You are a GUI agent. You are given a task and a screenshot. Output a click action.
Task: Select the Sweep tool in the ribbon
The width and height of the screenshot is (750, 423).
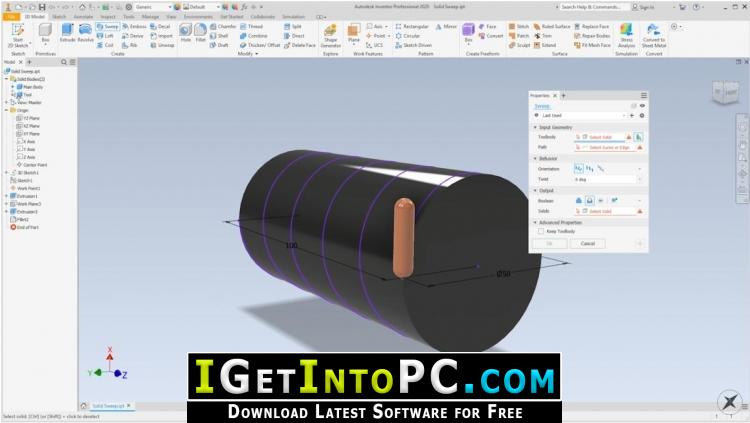pos(108,27)
